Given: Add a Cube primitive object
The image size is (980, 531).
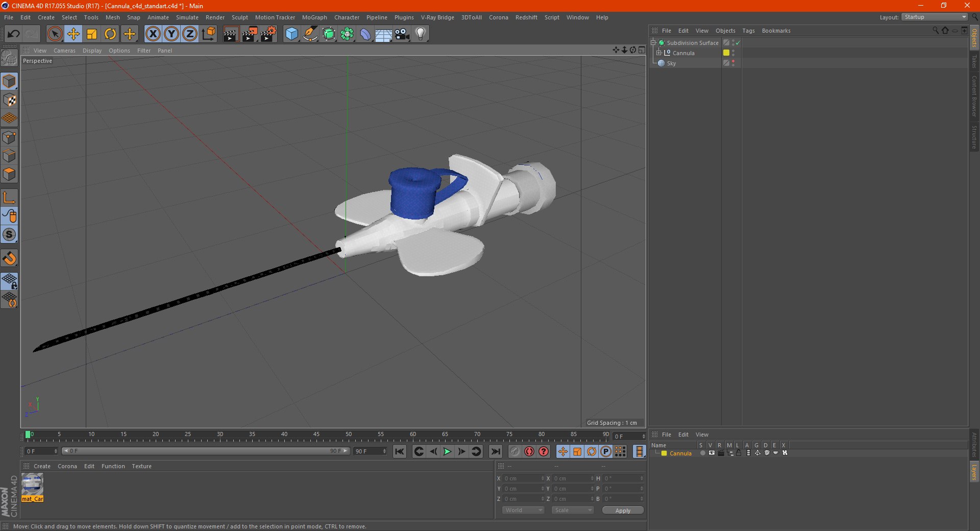Looking at the screenshot, I should [291, 34].
